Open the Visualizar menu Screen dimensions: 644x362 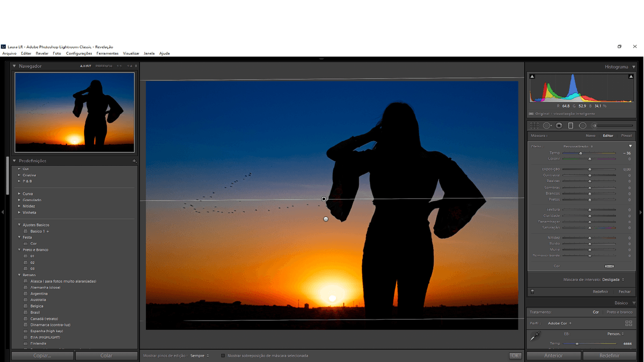pyautogui.click(x=131, y=54)
